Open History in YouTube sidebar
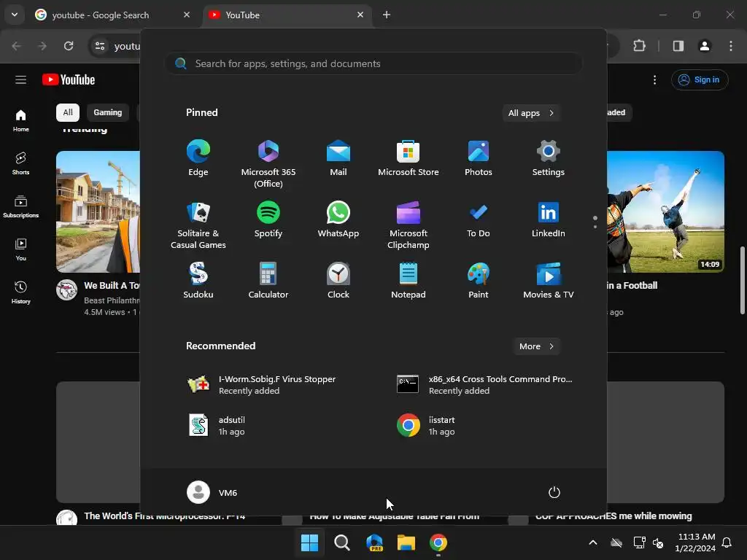This screenshot has height=560, width=747. coord(20,292)
